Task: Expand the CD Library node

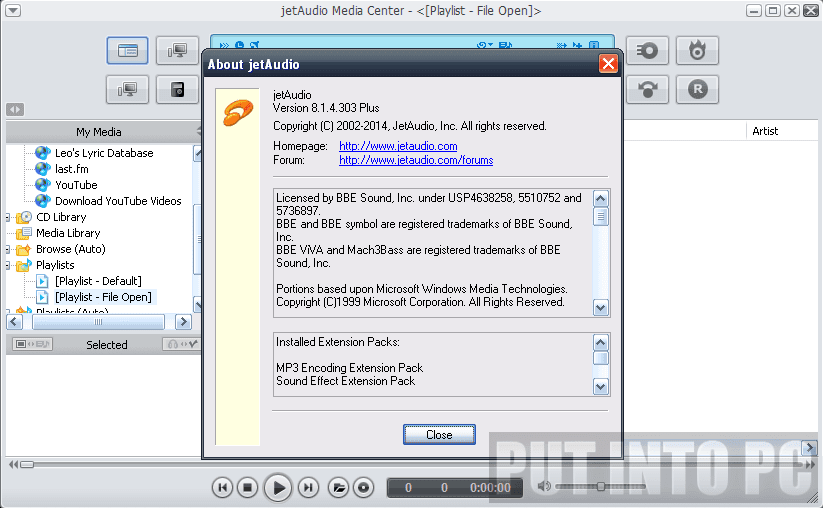Action: point(8,217)
